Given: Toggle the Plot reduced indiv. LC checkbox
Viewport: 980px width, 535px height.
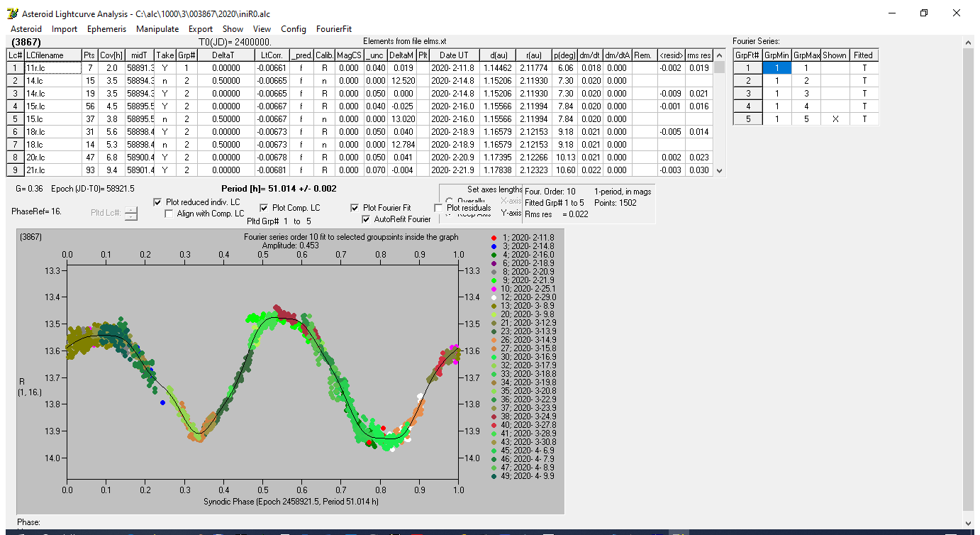Looking at the screenshot, I should (157, 202).
